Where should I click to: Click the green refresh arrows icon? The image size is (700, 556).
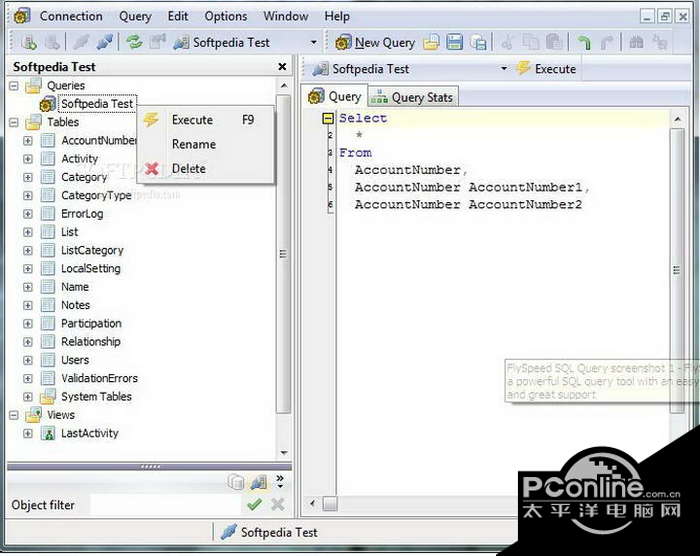pos(134,42)
